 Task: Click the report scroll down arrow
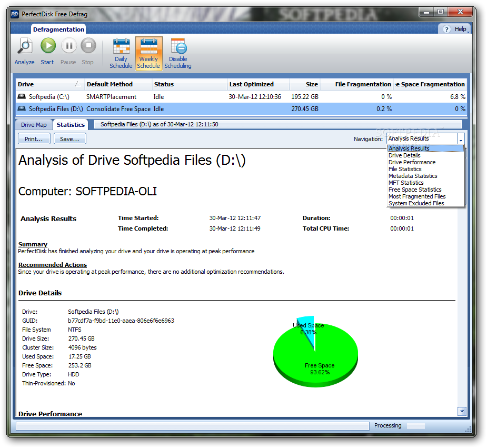tap(462, 411)
